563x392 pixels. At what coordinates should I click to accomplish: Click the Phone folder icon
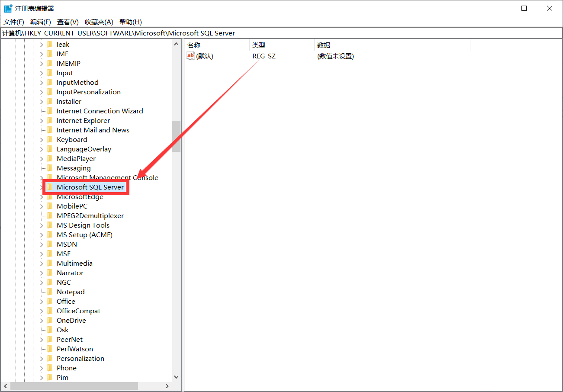(x=50, y=368)
